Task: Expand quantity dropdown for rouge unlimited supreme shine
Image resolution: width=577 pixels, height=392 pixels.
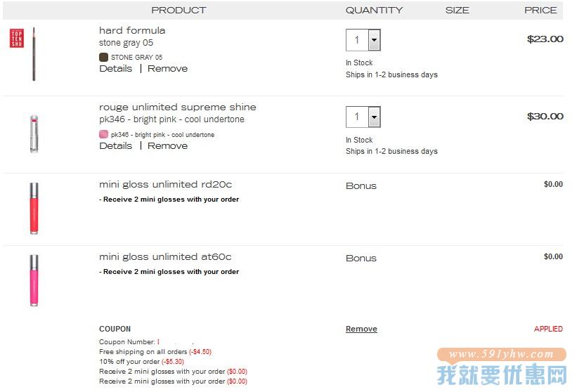Action: pos(374,117)
